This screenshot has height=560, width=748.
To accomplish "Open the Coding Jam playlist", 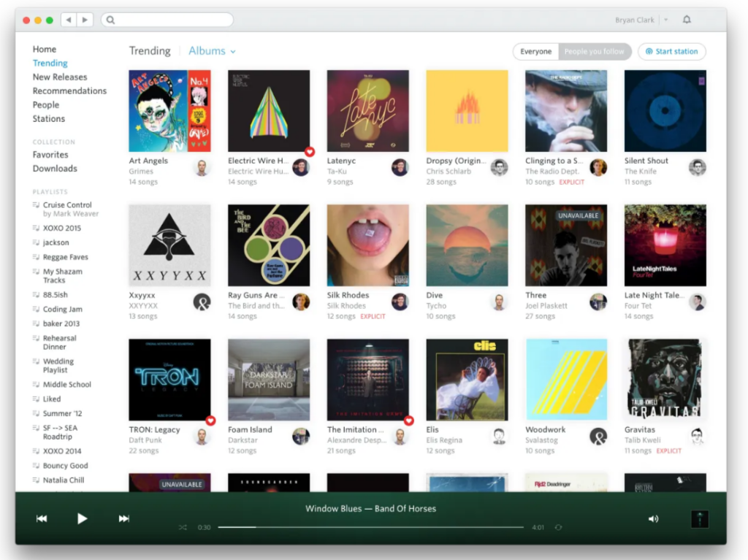I will (x=63, y=309).
